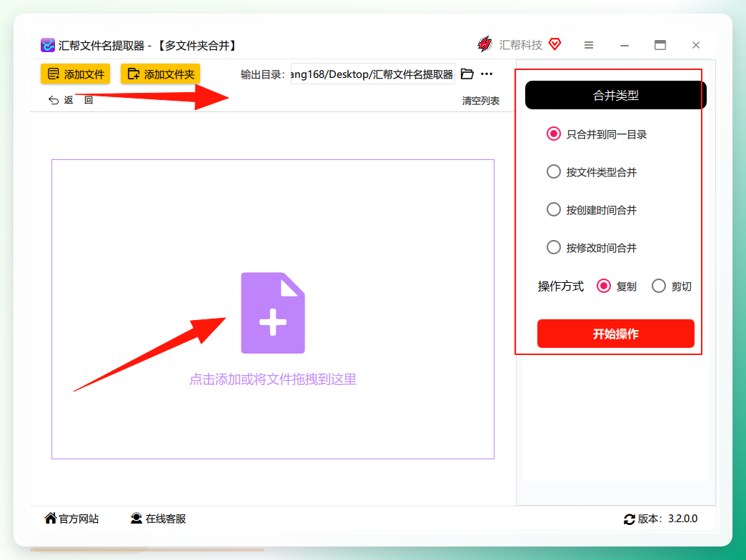
Task: Click the purple add-file icon in the drop area
Action: 273,313
